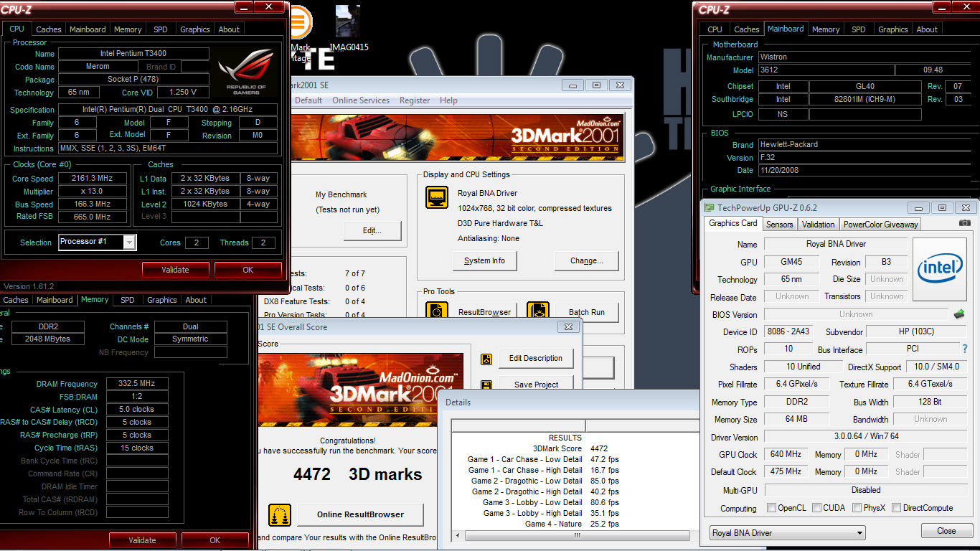The width and height of the screenshot is (980, 551).
Task: Click the 3DMark Score 4472 row in Details
Action: point(575,448)
